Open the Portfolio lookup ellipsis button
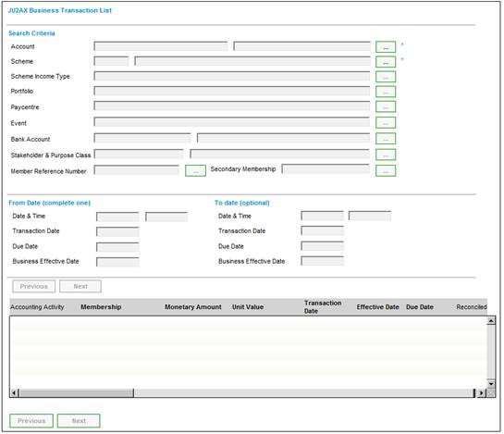Screen dimensions: 504x434 pyautogui.click(x=386, y=92)
